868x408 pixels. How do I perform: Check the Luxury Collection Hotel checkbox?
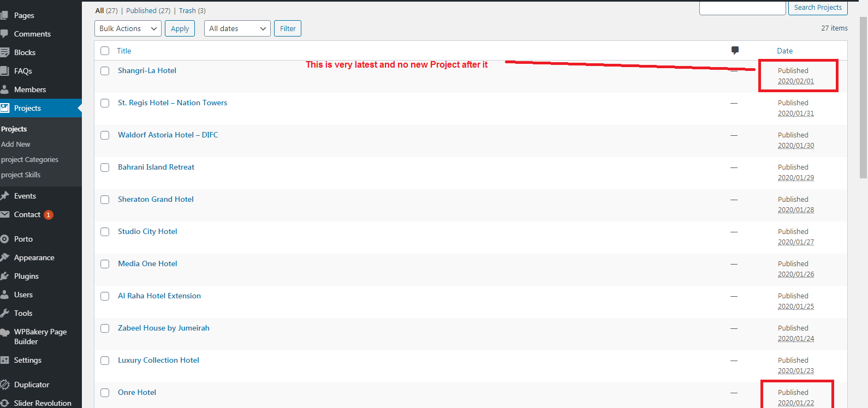(105, 361)
